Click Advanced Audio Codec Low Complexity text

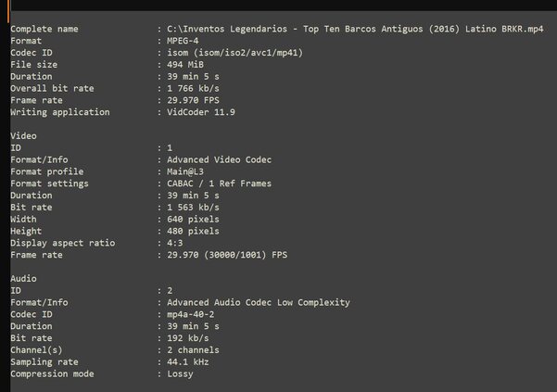(259, 302)
